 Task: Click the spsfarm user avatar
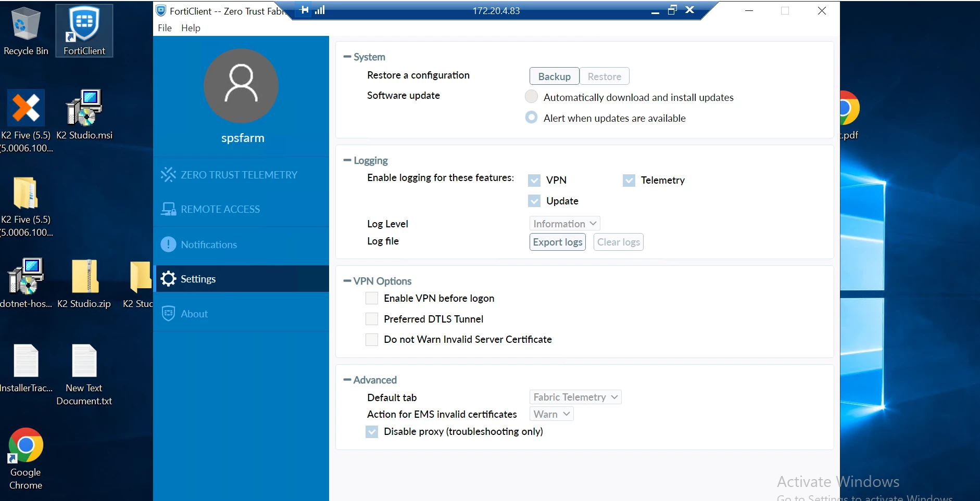pyautogui.click(x=241, y=86)
